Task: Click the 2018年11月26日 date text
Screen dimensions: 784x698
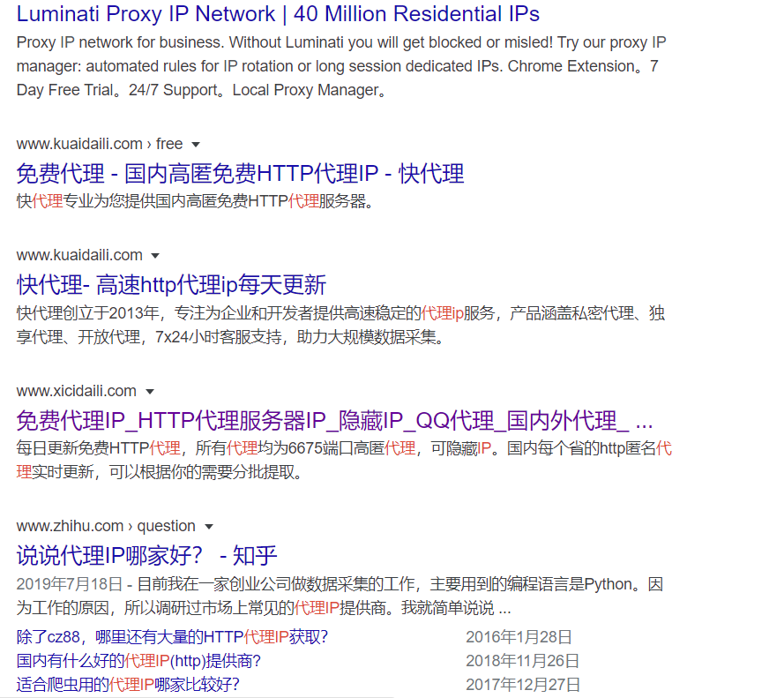Action: tap(522, 661)
